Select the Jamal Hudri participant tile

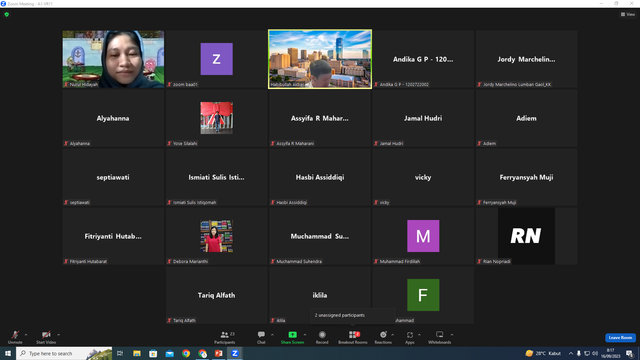[x=423, y=118]
